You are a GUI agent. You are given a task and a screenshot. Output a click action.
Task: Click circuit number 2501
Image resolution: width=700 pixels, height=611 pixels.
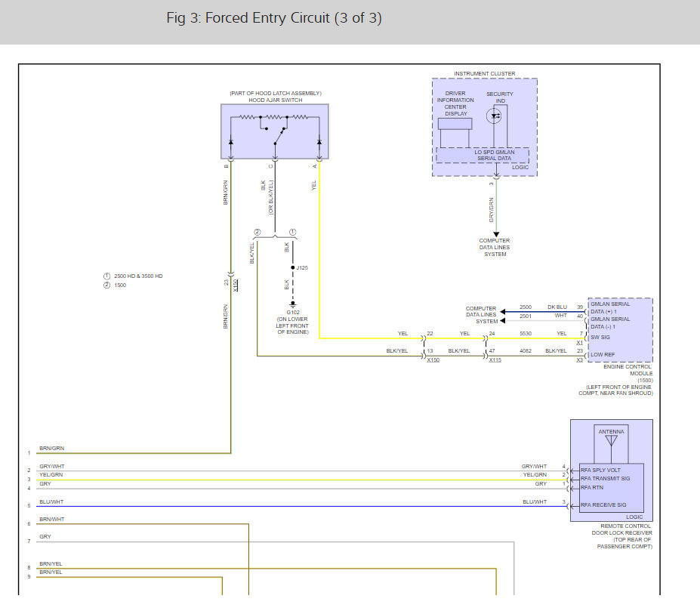point(526,316)
